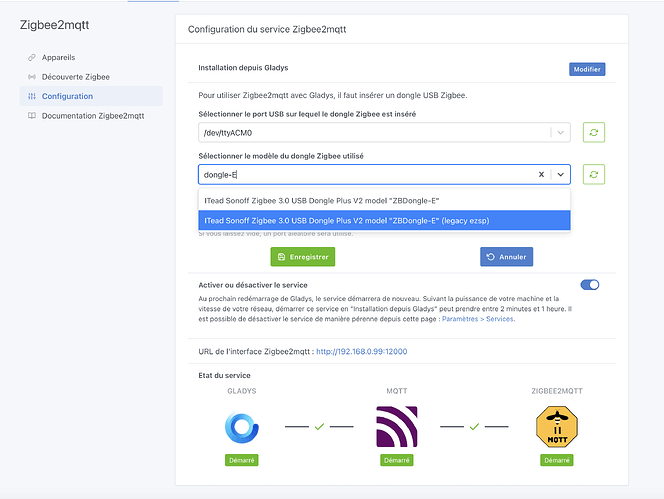The image size is (664, 499).
Task: Expand the USB port dropdown arrow
Action: click(x=561, y=132)
